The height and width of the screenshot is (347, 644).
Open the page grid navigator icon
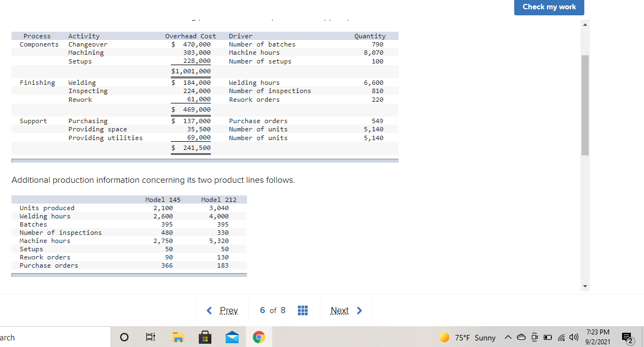point(303,310)
